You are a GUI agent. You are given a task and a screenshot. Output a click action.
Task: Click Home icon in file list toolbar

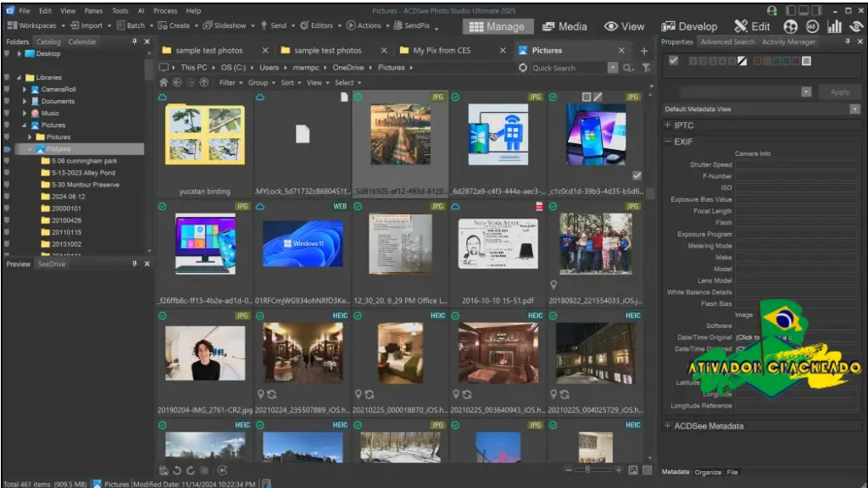[164, 82]
